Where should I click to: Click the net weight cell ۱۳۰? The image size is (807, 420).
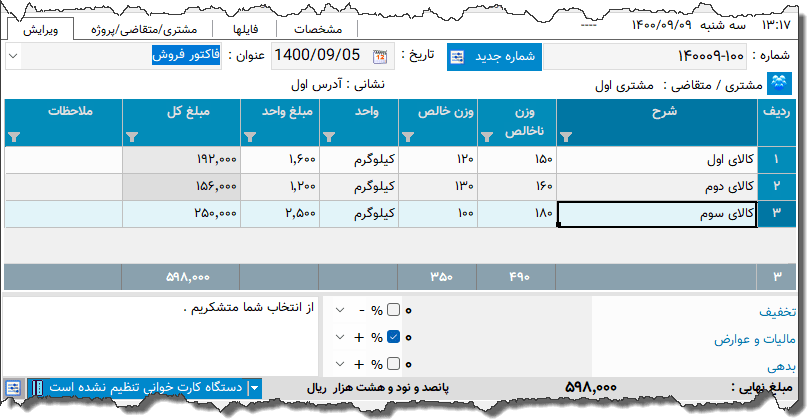coord(438,186)
